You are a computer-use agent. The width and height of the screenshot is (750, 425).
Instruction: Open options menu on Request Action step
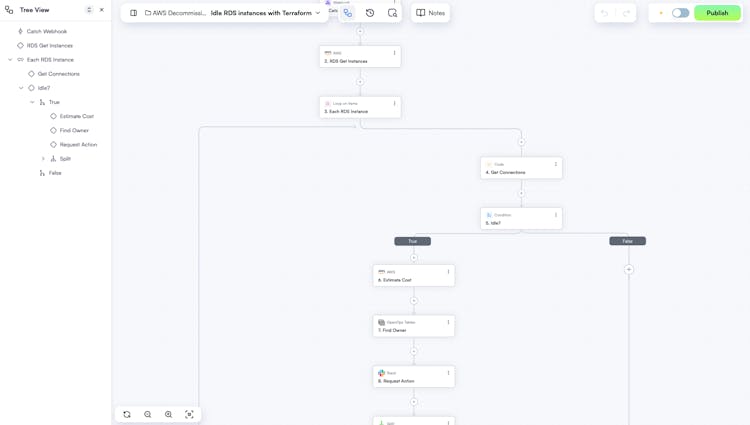pos(448,373)
